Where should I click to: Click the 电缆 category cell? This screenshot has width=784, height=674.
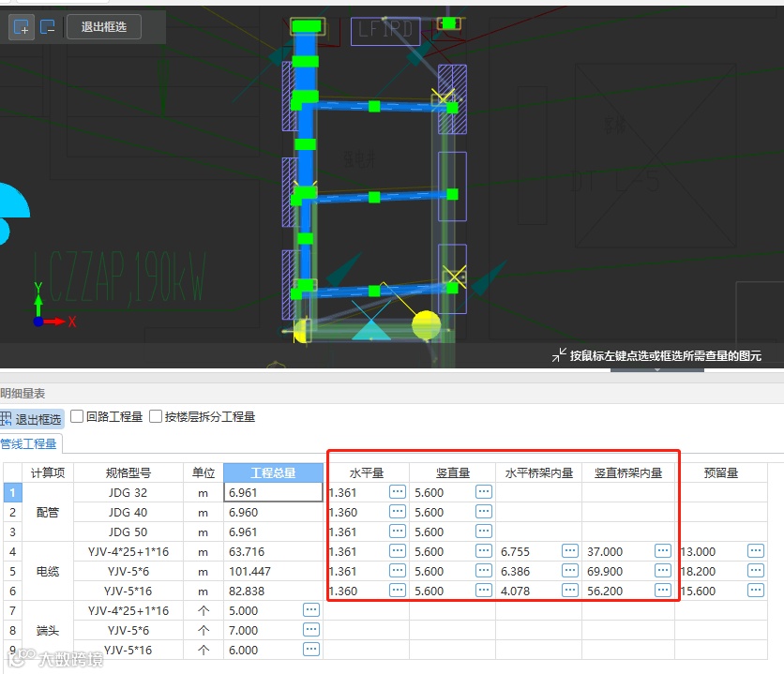pyautogui.click(x=48, y=571)
